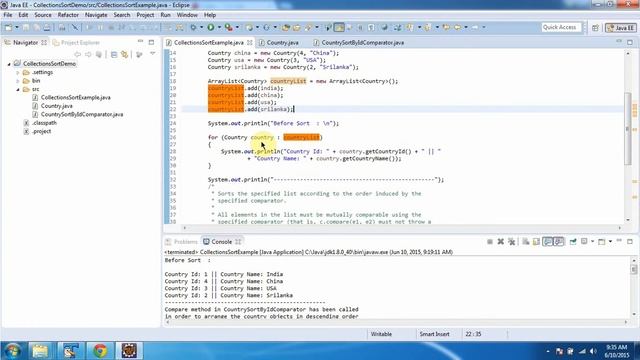Open the Open Console dropdown arrow
Screen dimensions: 640x360
(x=610, y=242)
